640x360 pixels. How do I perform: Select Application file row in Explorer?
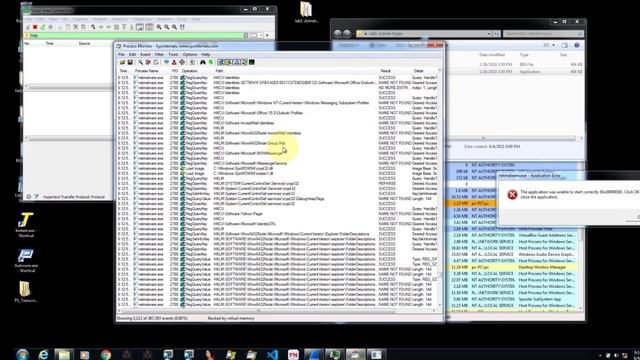tap(514, 72)
